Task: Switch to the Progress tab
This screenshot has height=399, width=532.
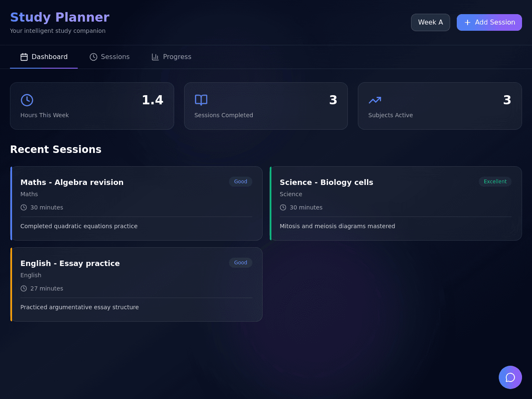Action: (172, 57)
